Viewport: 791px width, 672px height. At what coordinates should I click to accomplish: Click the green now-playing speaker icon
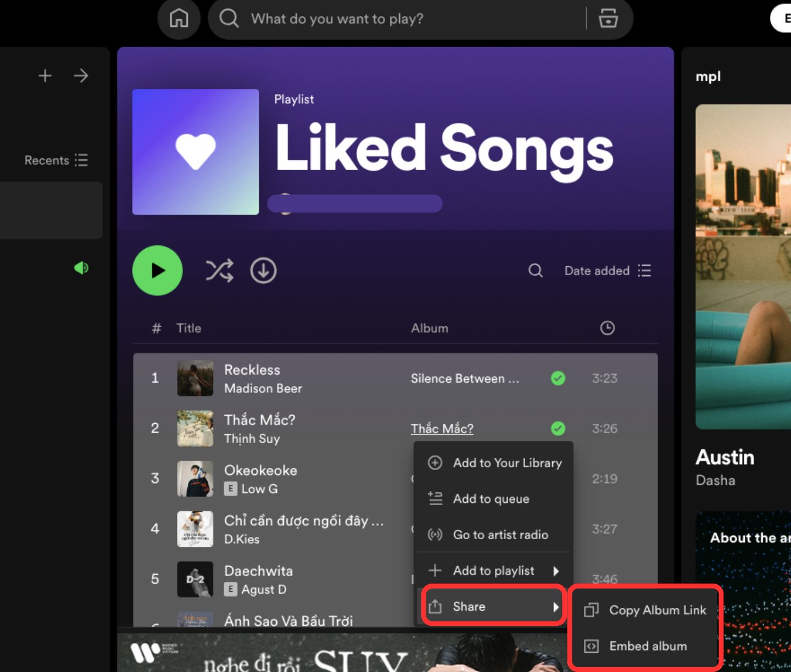(81, 268)
